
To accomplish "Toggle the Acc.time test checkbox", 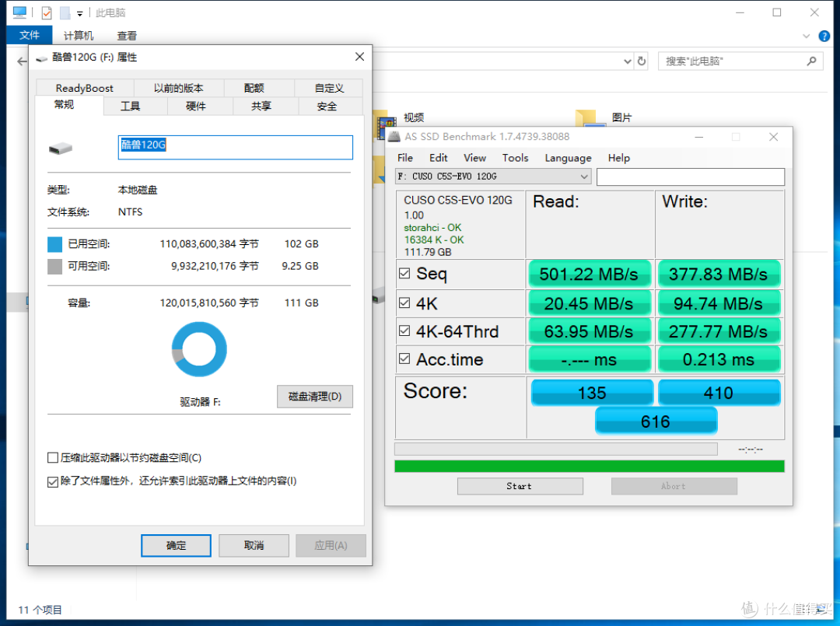I will pos(404,358).
